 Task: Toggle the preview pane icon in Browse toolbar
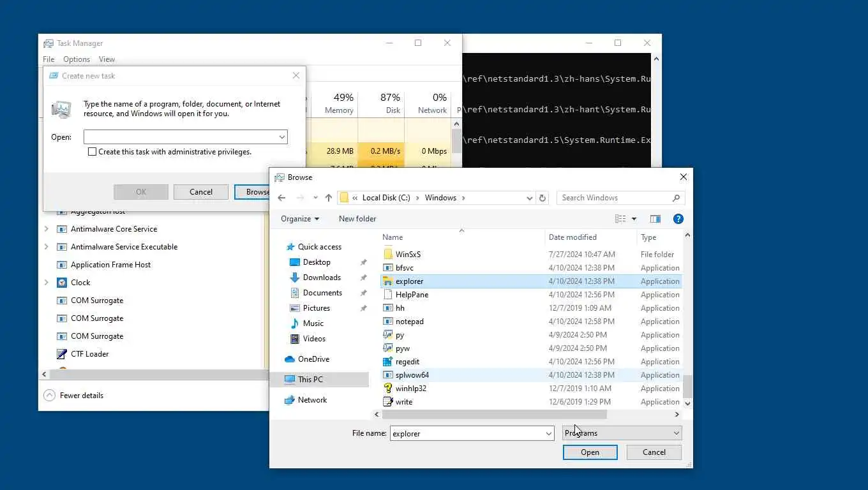[x=655, y=219]
